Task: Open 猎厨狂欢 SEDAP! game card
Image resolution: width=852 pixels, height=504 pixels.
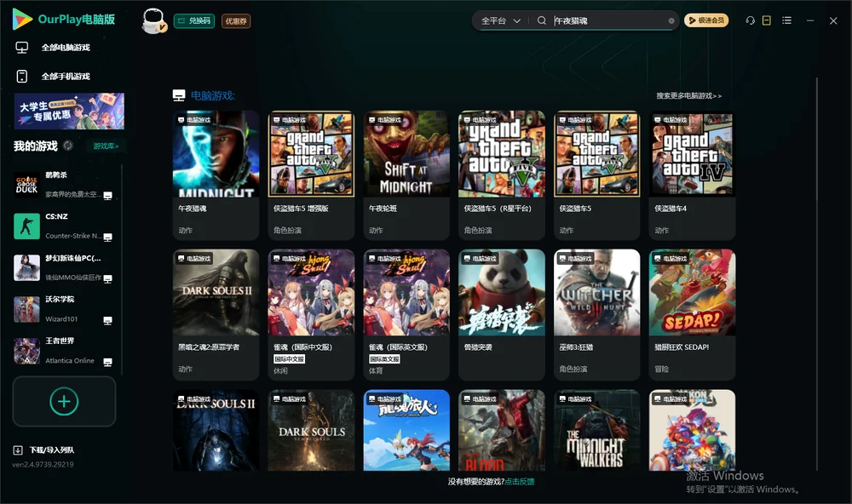Action: click(692, 314)
